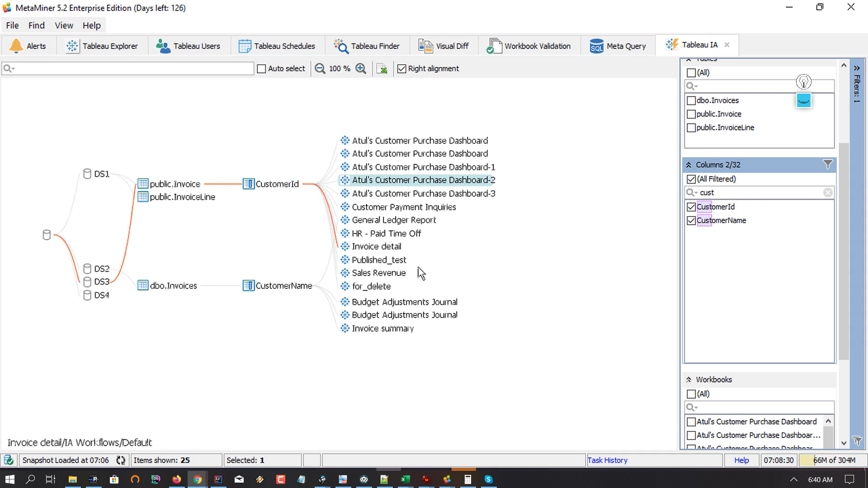Click the snapshot refresh icon in status bar
868x488 pixels.
(121, 460)
